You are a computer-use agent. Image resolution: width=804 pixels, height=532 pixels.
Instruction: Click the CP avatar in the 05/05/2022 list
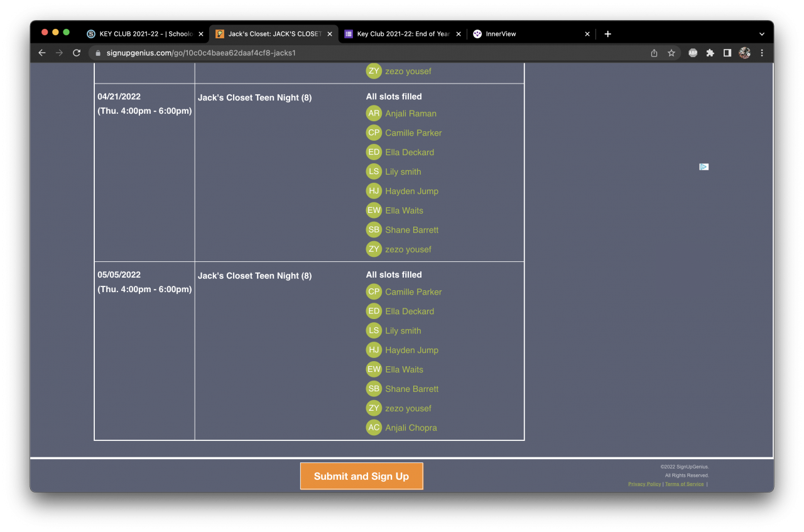[x=374, y=291]
